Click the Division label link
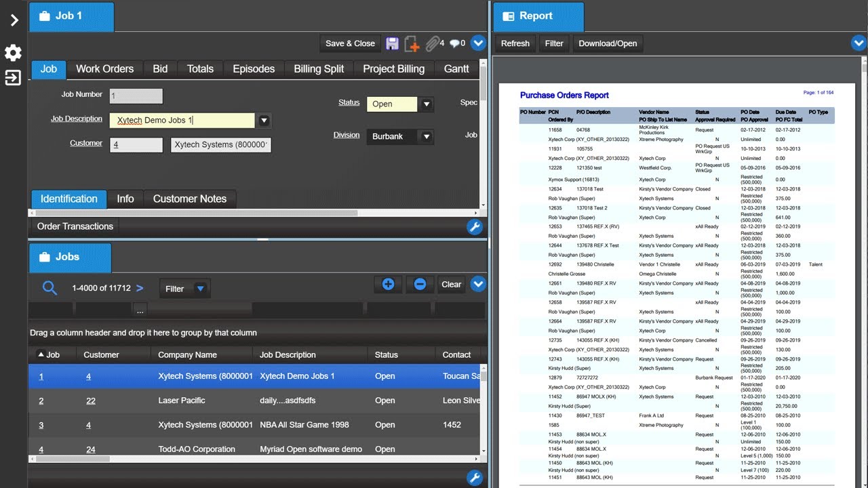This screenshot has width=868, height=488. 347,135
